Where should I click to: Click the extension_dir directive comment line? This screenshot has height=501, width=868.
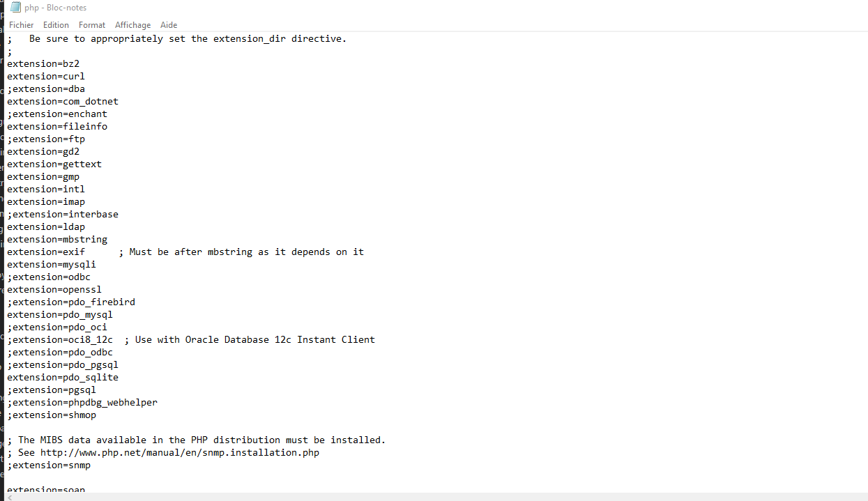(x=177, y=38)
